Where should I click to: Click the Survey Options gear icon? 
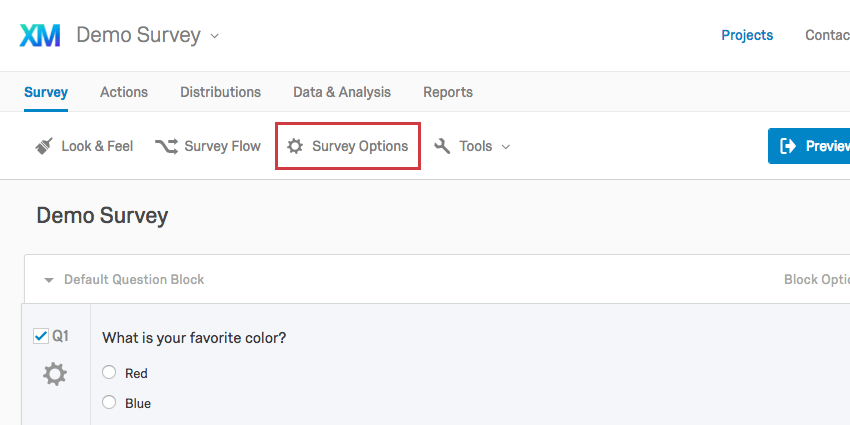[295, 146]
